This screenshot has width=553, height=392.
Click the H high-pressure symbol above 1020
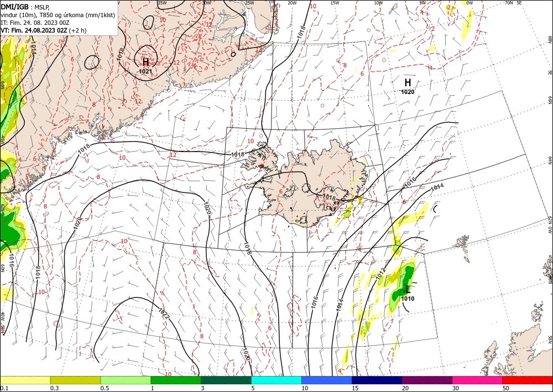tap(408, 83)
